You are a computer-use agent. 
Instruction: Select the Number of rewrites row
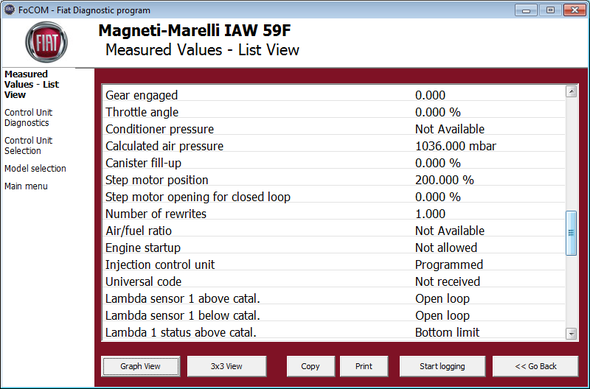(334, 214)
